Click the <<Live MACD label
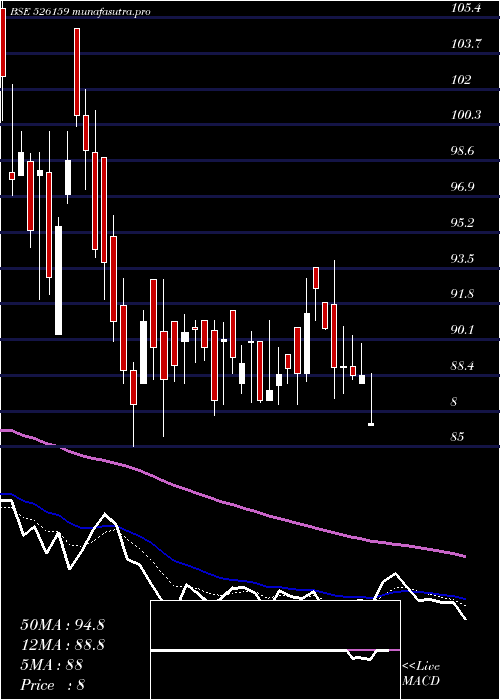Screen dimensions: 500x700 [x=421, y=674]
